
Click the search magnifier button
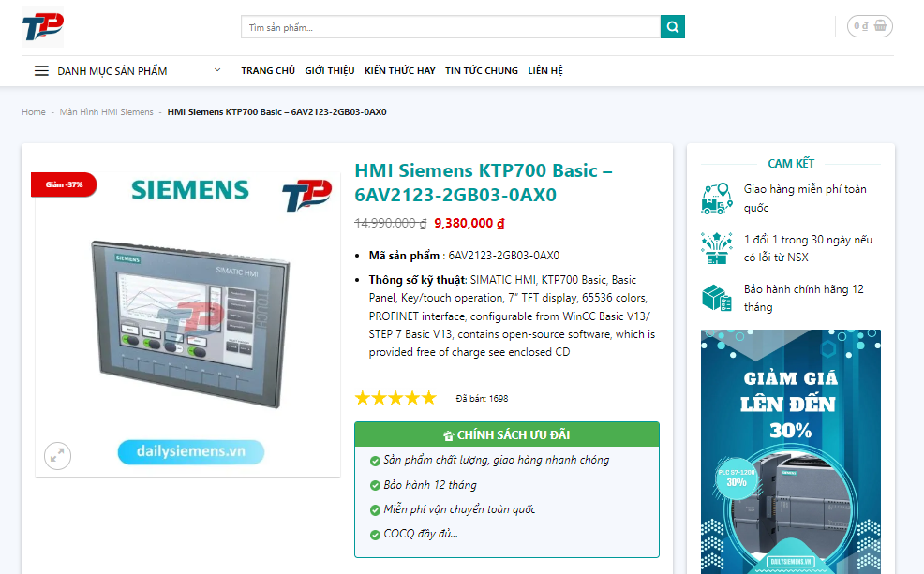tap(672, 27)
